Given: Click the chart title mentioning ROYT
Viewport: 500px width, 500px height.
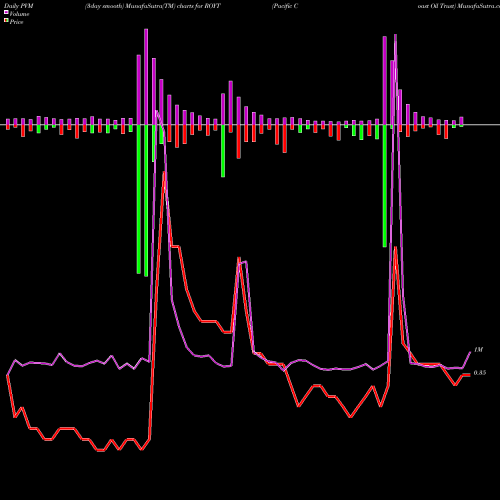Looking at the screenshot, I should pos(153,6).
